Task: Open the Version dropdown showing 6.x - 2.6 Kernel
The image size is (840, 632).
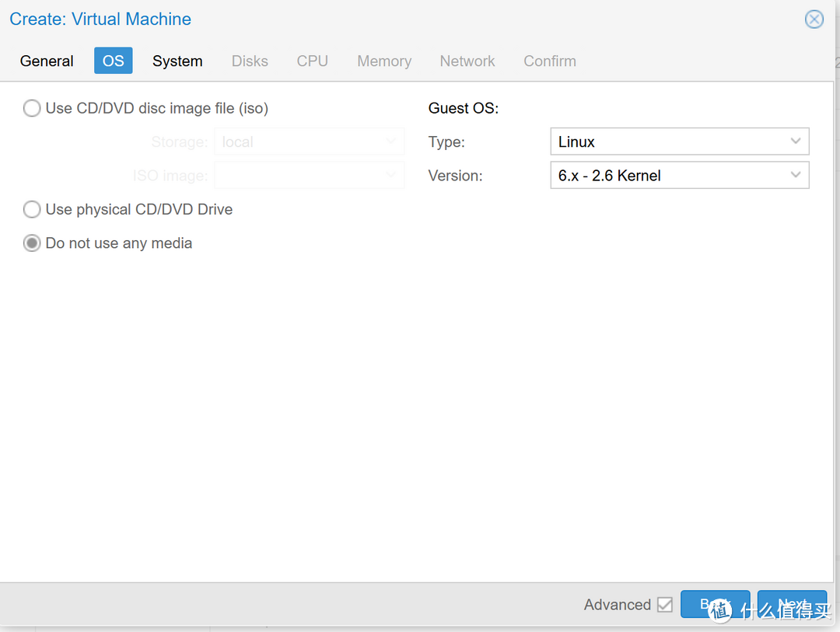Action: click(679, 176)
